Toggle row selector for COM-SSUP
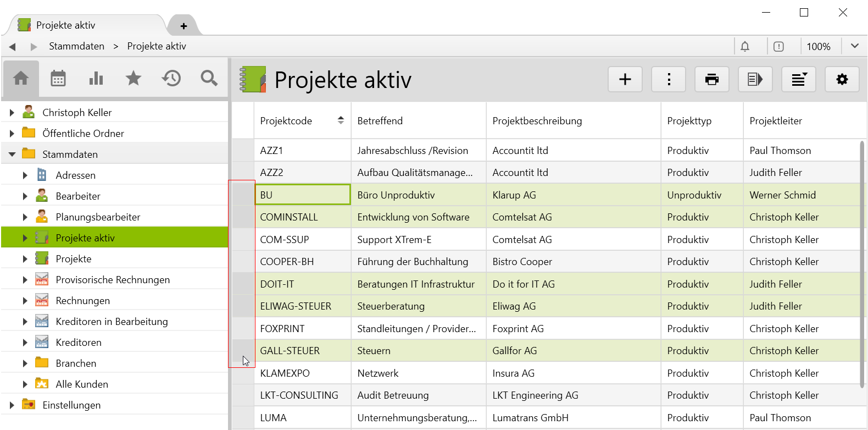This screenshot has height=430, width=868. click(x=243, y=240)
